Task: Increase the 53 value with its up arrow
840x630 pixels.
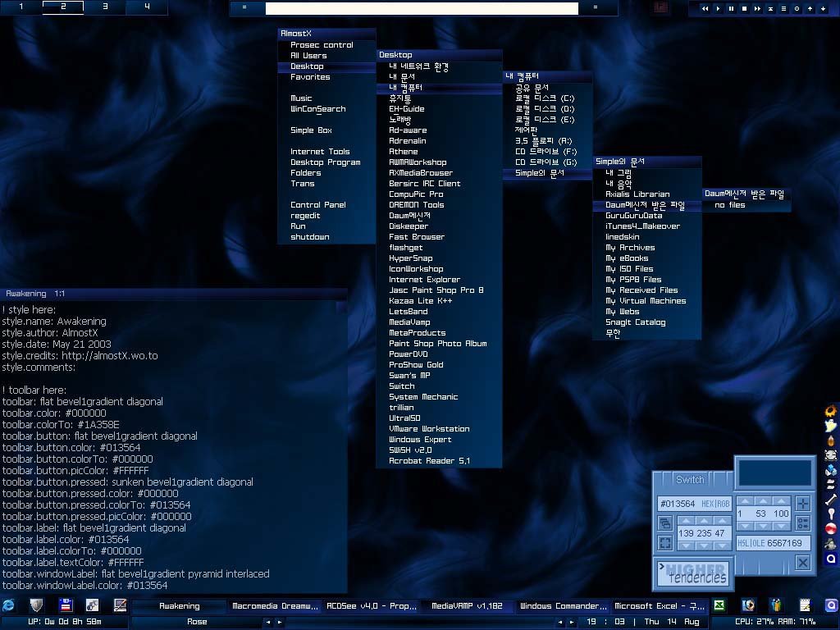Action: [763, 501]
